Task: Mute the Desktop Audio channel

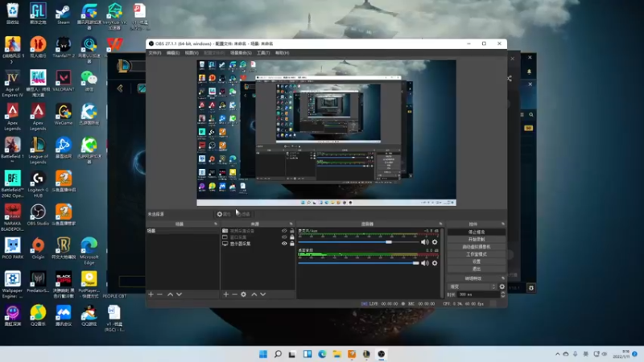Action: 425,263
